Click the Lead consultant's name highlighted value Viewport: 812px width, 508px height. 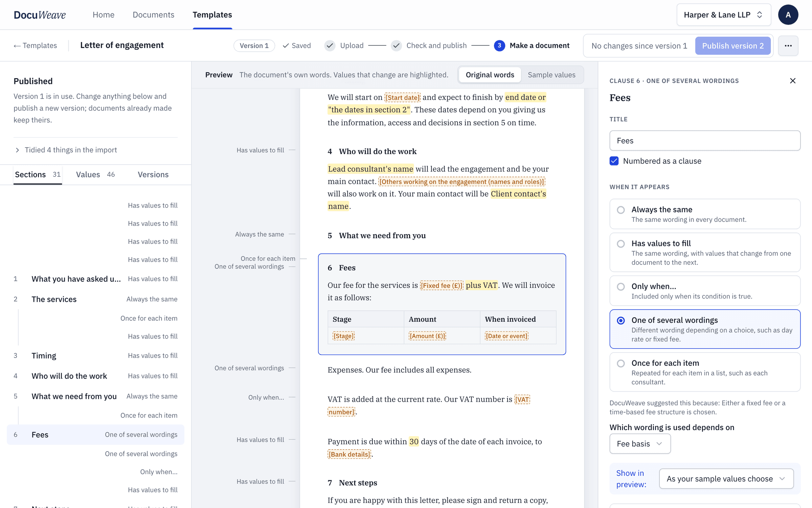click(370, 169)
